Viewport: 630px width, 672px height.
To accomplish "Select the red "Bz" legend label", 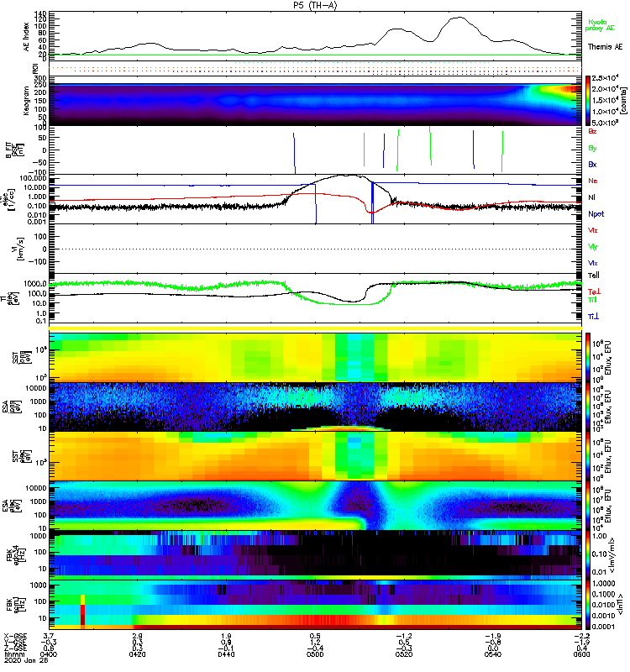I will (x=592, y=131).
